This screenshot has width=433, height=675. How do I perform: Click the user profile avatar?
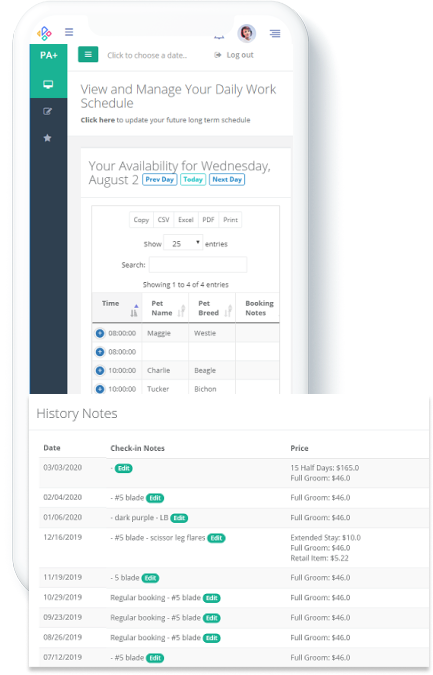(x=247, y=33)
